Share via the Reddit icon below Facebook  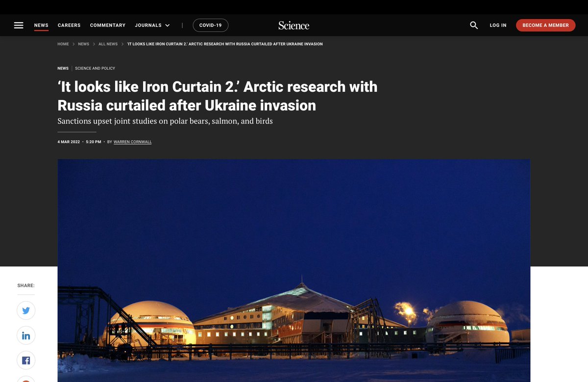tap(26, 380)
